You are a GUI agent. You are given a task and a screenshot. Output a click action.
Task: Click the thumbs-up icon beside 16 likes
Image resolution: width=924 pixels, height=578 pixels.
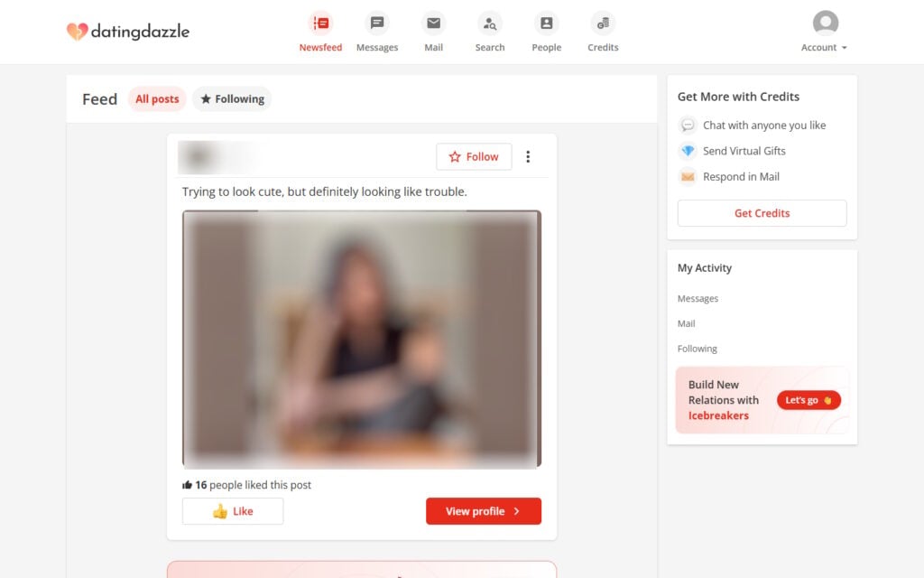pos(188,485)
